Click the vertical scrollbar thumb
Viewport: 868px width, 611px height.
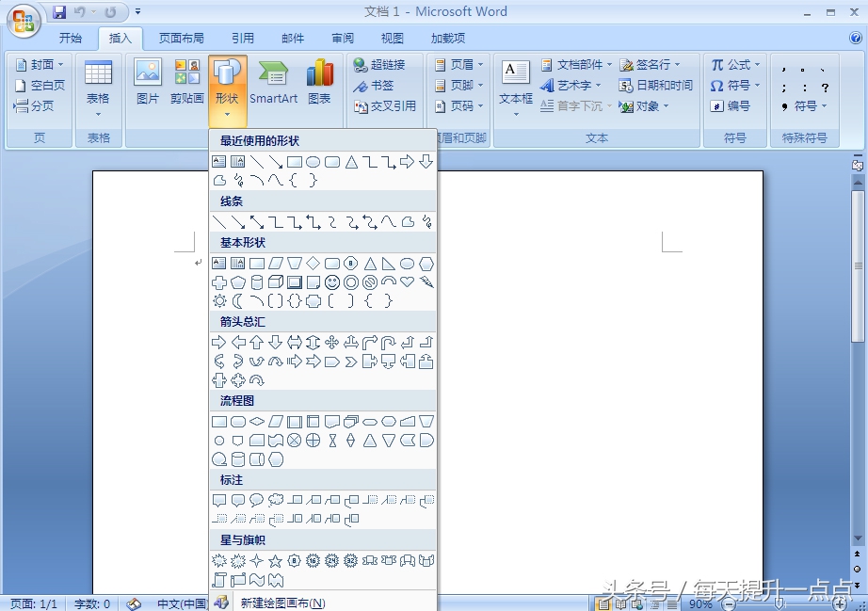click(x=858, y=265)
